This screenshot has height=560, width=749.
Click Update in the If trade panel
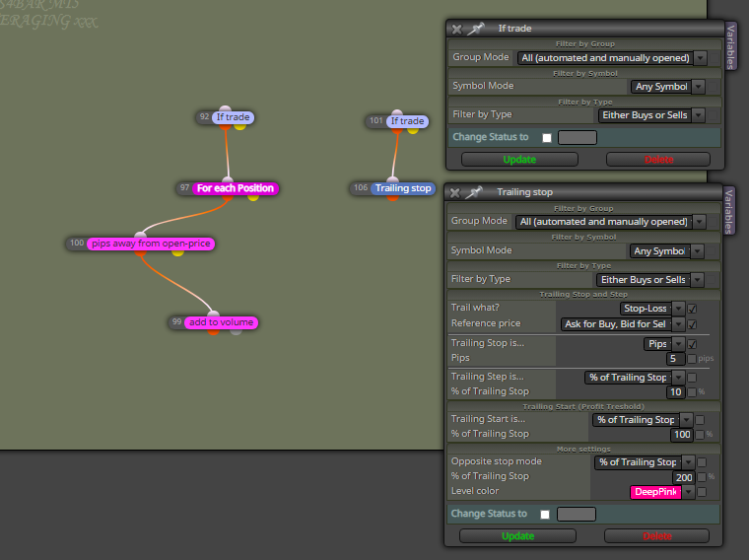(519, 160)
